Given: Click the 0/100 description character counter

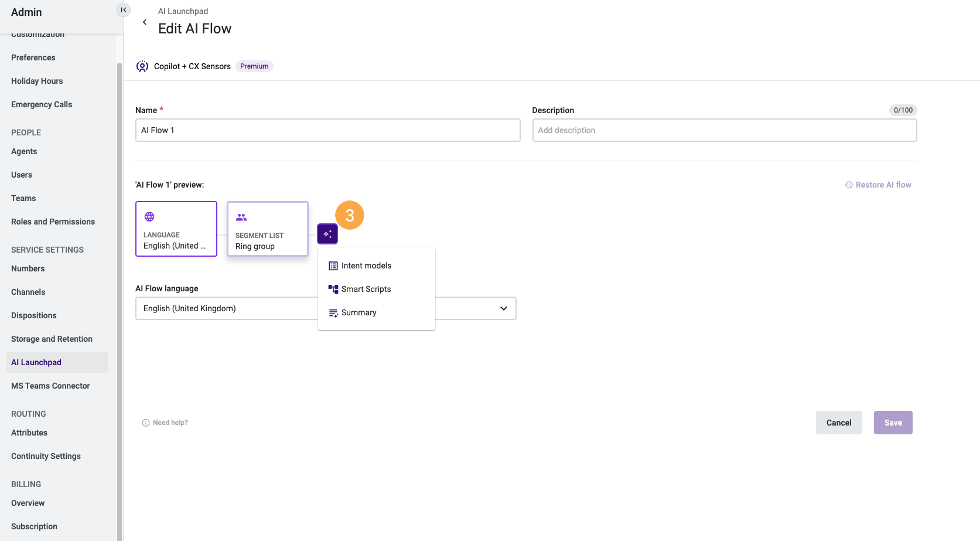Looking at the screenshot, I should pos(902,110).
